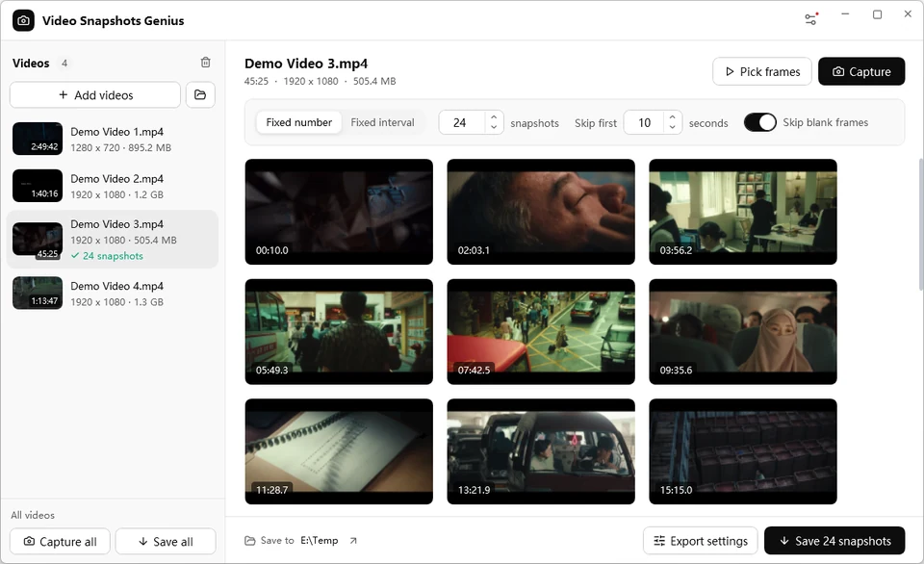This screenshot has height=564, width=924.
Task: Click the 05:49.3 snapshot thumbnail
Action: click(x=339, y=332)
